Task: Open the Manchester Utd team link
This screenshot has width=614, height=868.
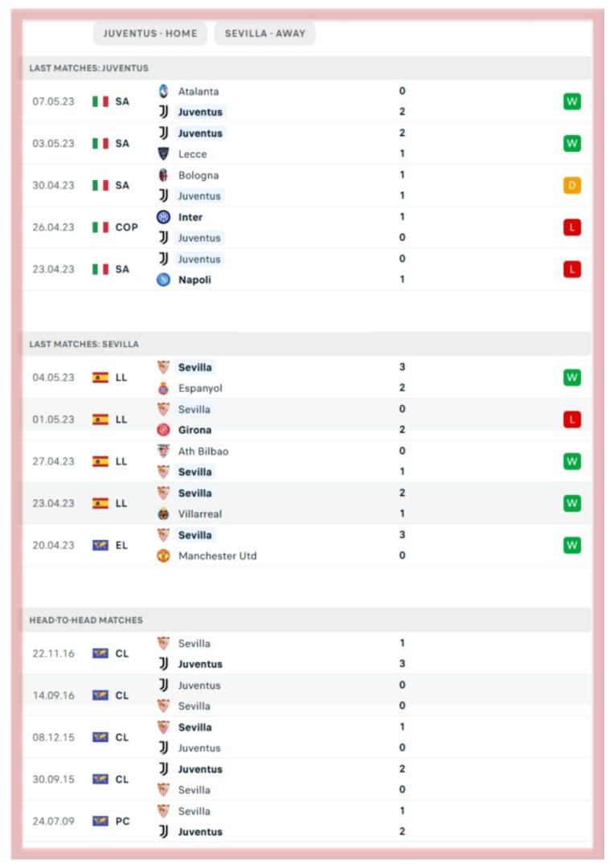Action: click(x=217, y=556)
